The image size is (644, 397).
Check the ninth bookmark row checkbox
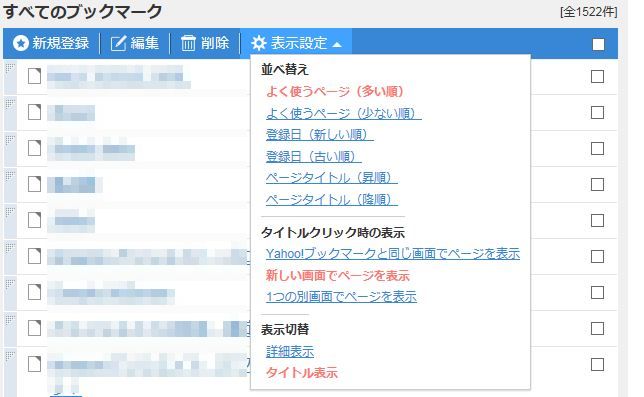[x=597, y=365]
